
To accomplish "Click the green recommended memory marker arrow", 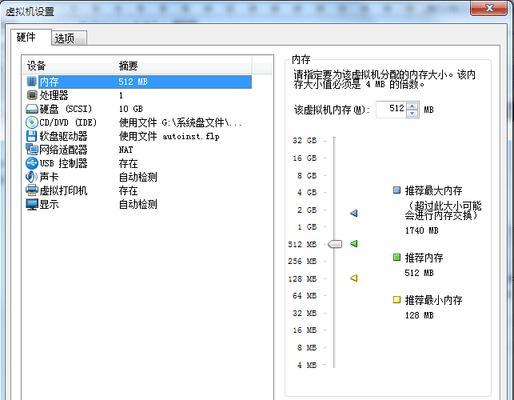I will coord(354,244).
